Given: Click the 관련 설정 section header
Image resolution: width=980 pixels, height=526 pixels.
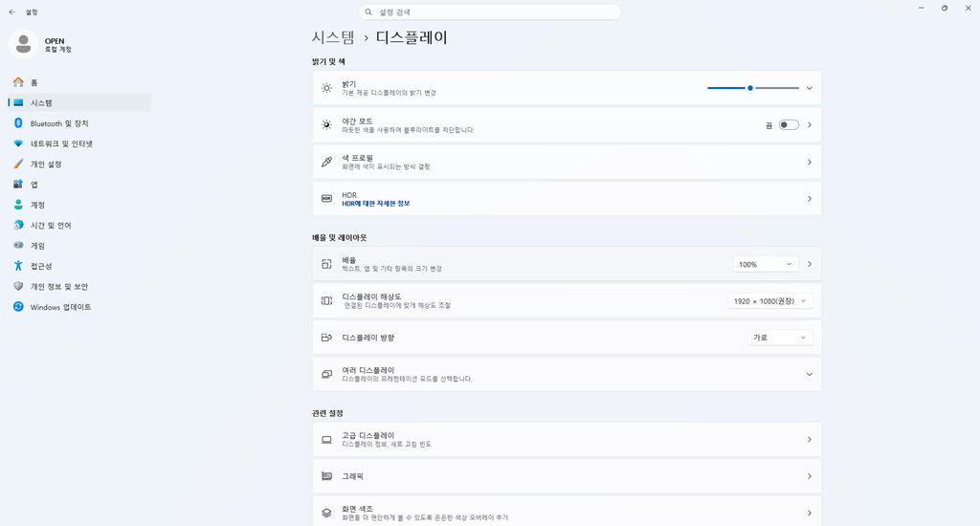Looking at the screenshot, I should pos(327,413).
